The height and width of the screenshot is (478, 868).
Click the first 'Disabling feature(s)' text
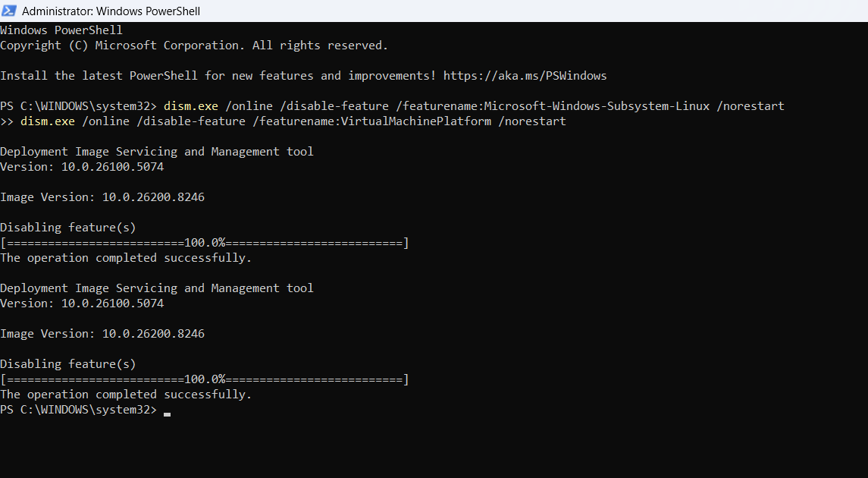tap(68, 228)
